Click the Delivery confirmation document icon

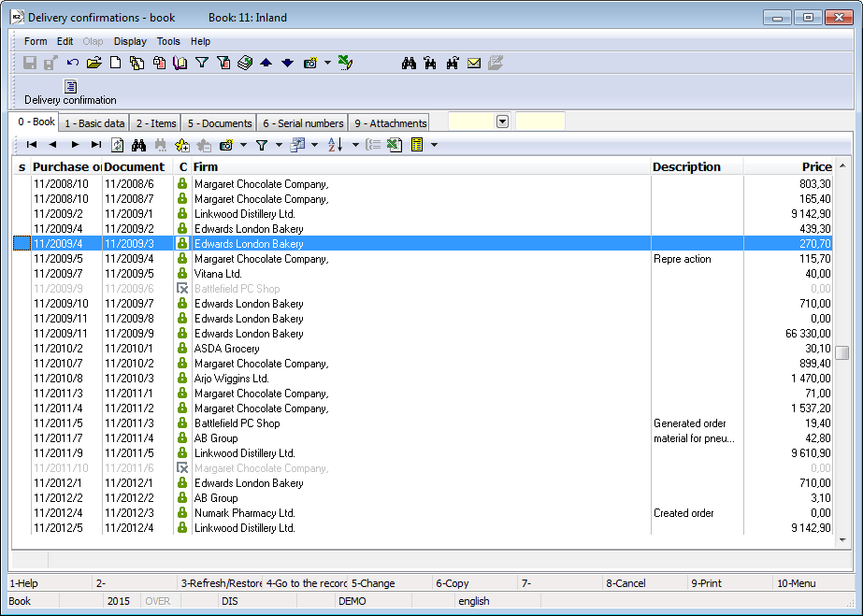tap(70, 86)
